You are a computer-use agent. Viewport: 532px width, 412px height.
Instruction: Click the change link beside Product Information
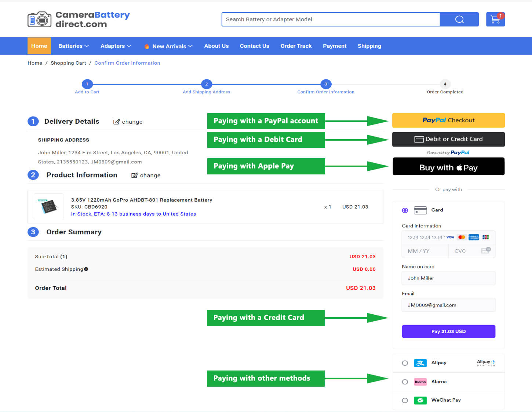point(146,176)
